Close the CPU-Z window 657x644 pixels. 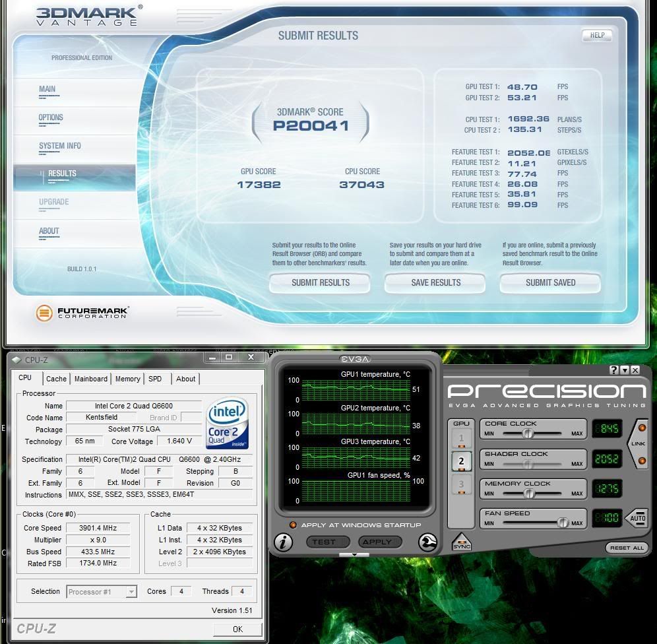pyautogui.click(x=251, y=358)
